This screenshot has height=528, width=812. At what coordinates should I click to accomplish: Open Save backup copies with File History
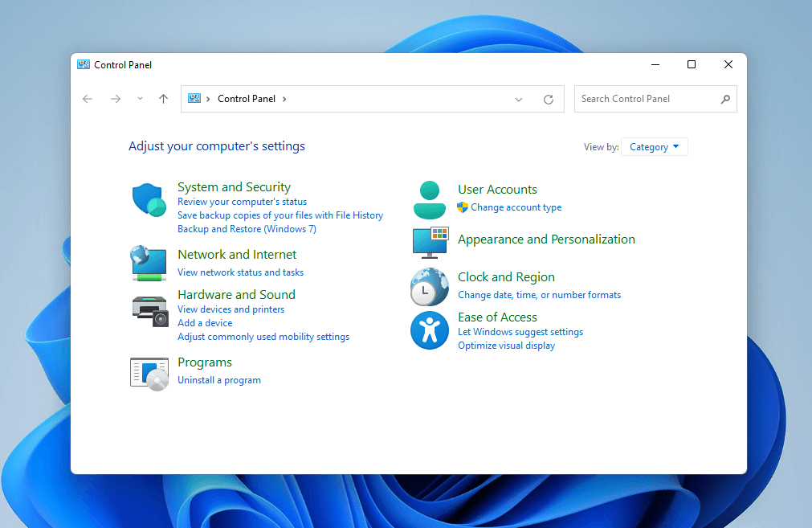(280, 215)
